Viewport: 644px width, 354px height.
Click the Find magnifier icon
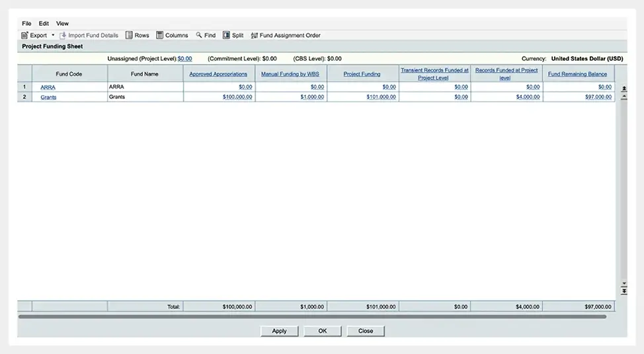point(199,35)
